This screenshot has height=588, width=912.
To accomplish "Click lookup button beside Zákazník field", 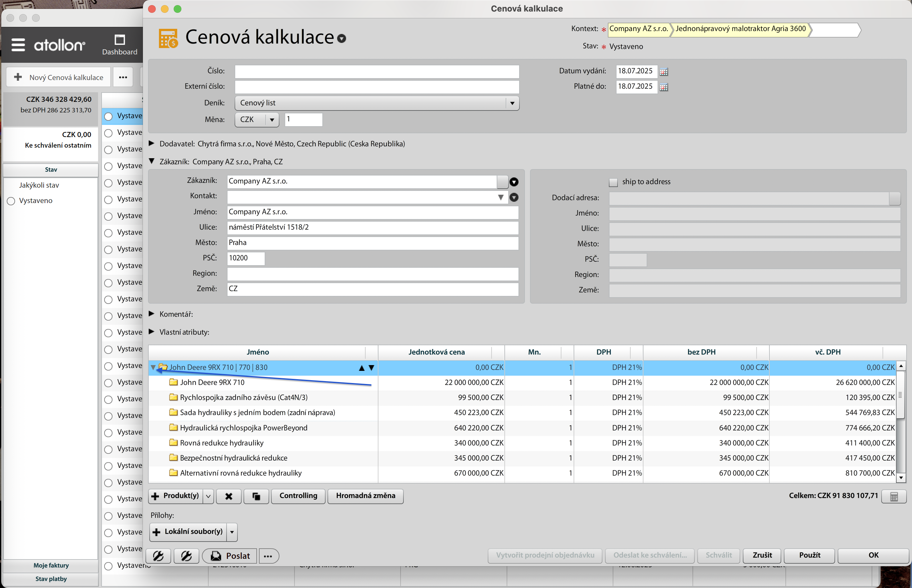I will pos(502,181).
